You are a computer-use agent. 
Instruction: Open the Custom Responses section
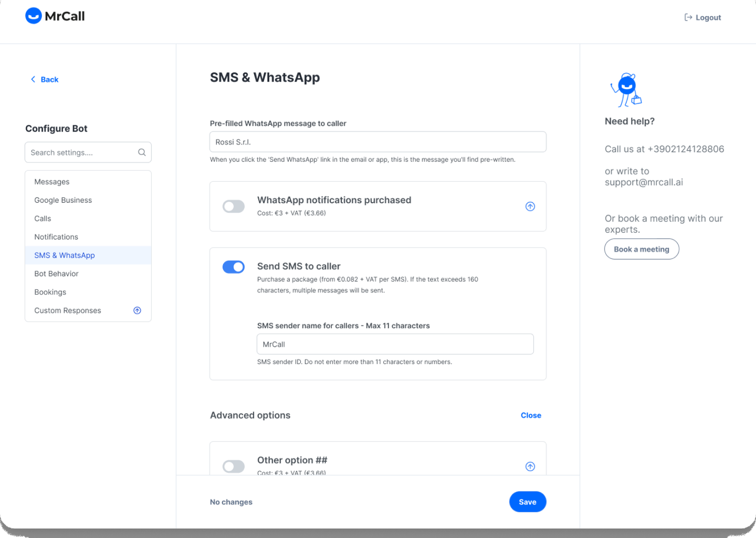[88, 311]
